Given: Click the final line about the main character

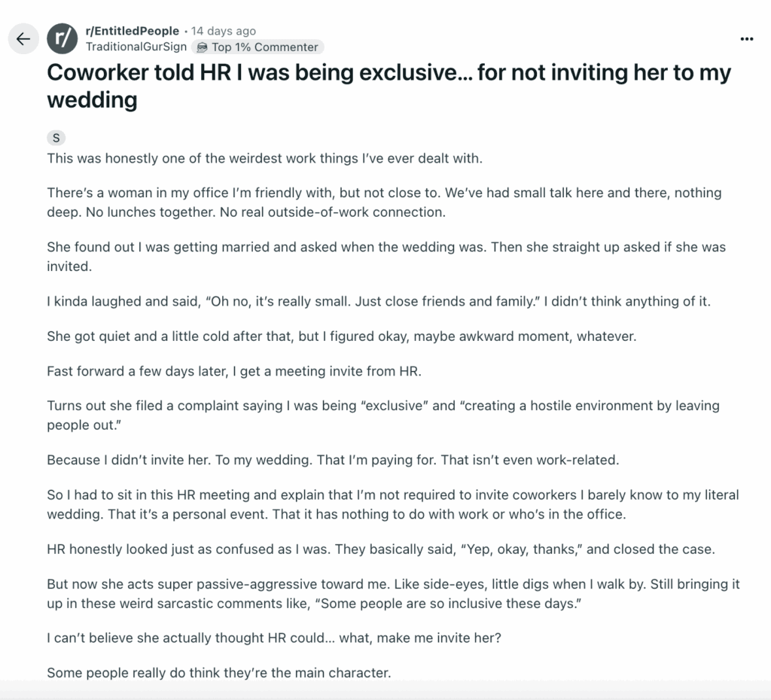Looking at the screenshot, I should click(219, 673).
